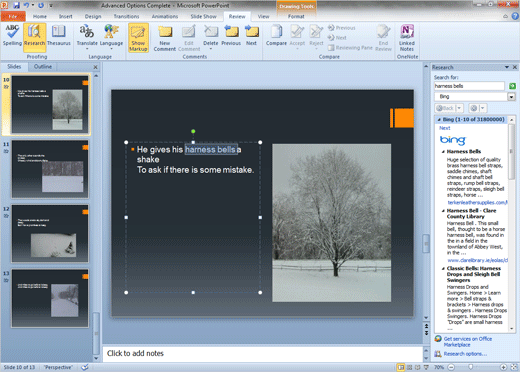Switch to the Animations ribbon tab
520x372 pixels.
[x=165, y=16]
